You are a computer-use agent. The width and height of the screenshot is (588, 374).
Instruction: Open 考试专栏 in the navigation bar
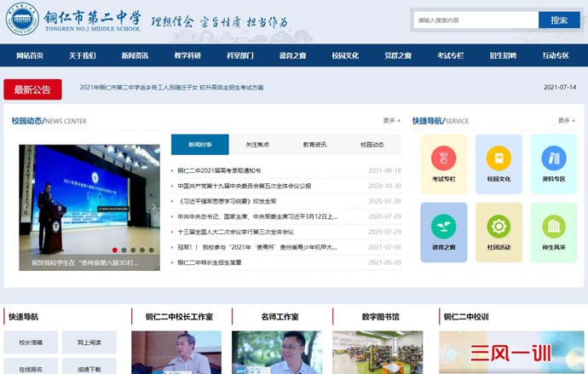tap(451, 55)
